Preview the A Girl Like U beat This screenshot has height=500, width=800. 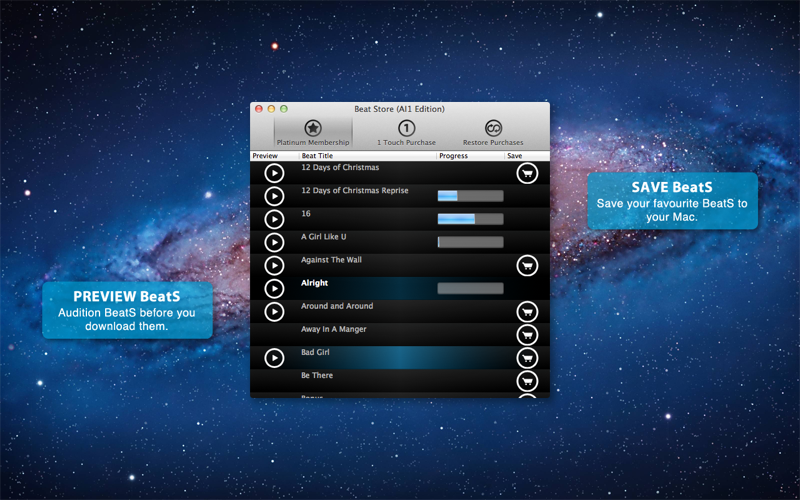[x=274, y=242]
